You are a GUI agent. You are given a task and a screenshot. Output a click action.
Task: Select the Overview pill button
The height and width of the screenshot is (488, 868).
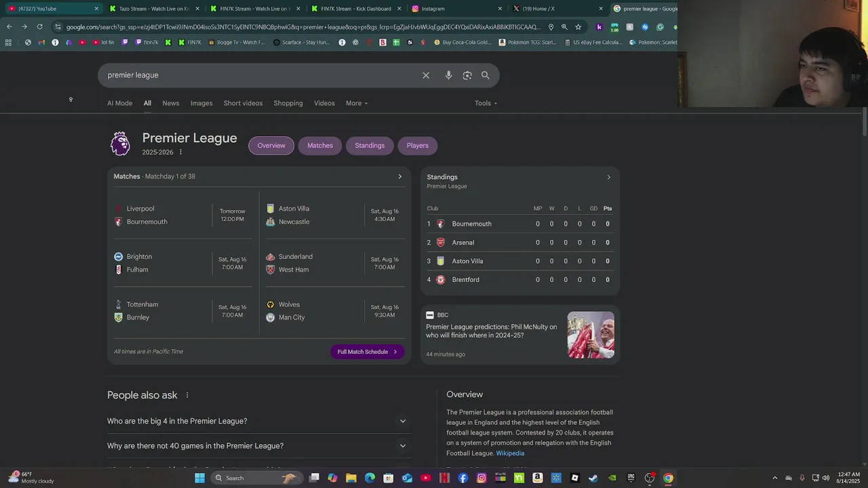pyautogui.click(x=271, y=145)
